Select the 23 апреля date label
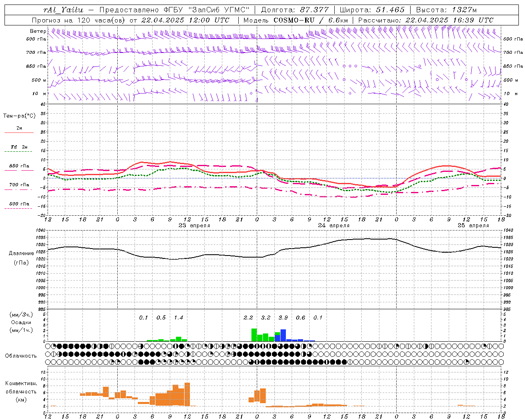 point(194,226)
